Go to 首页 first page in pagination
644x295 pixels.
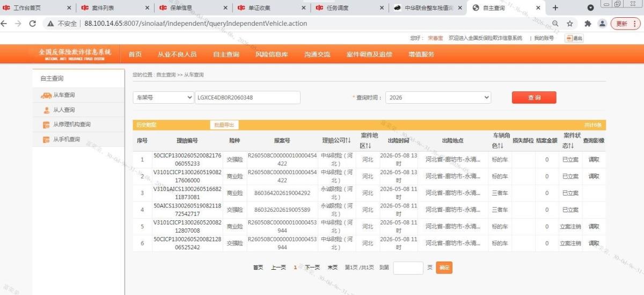point(258,268)
